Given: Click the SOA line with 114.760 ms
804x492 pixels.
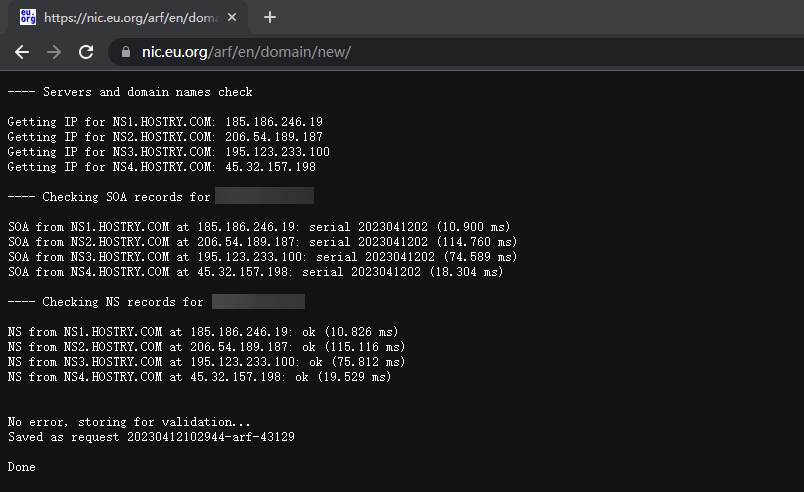Looking at the screenshot, I should click(262, 242).
